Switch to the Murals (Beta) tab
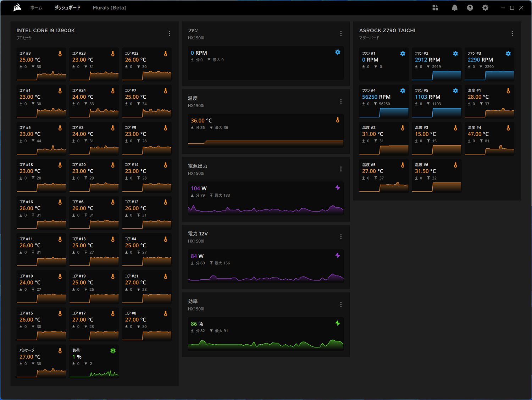532x400 pixels. point(109,8)
